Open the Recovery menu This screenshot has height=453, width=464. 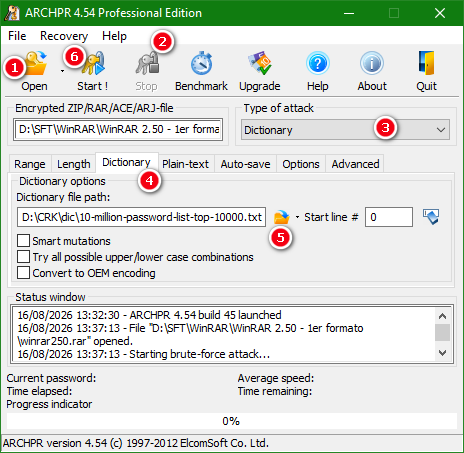click(64, 36)
